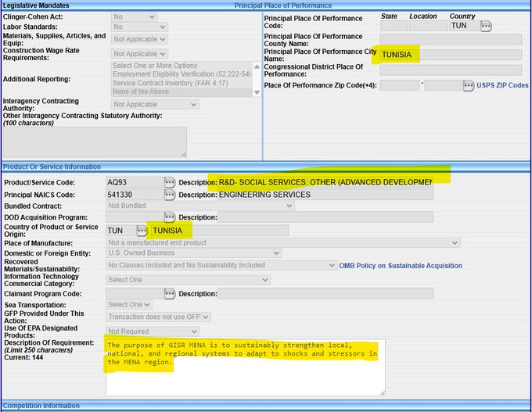Open the Country code lookup next to TUN
Screen dimensions: 532x412
click(x=486, y=26)
